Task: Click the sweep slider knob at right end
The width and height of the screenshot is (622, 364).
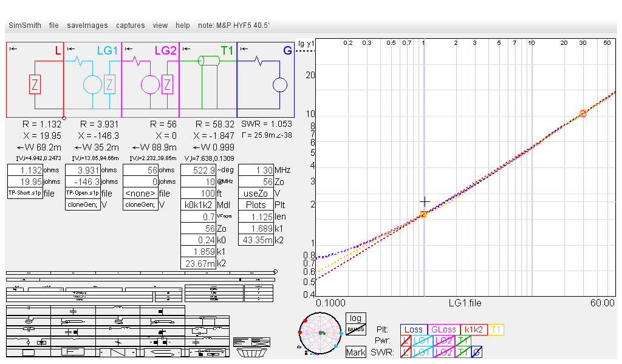Action: [275, 272]
